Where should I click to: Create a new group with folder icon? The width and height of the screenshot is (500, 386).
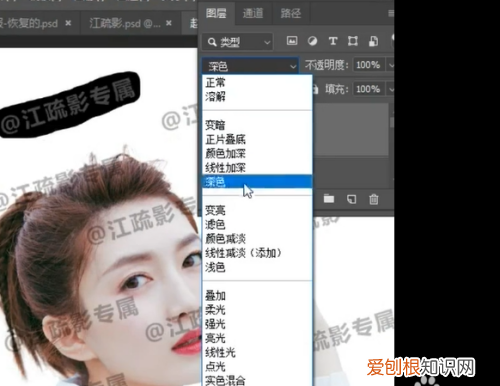point(329,199)
